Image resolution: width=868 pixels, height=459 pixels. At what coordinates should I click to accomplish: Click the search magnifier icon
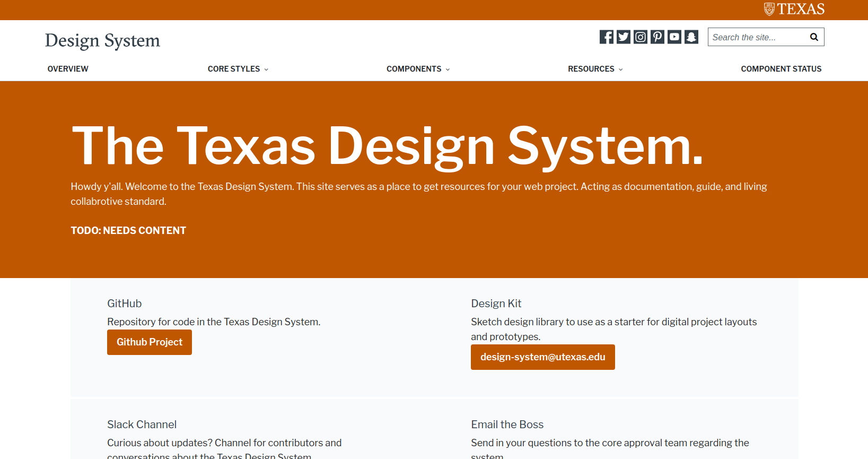click(x=814, y=37)
